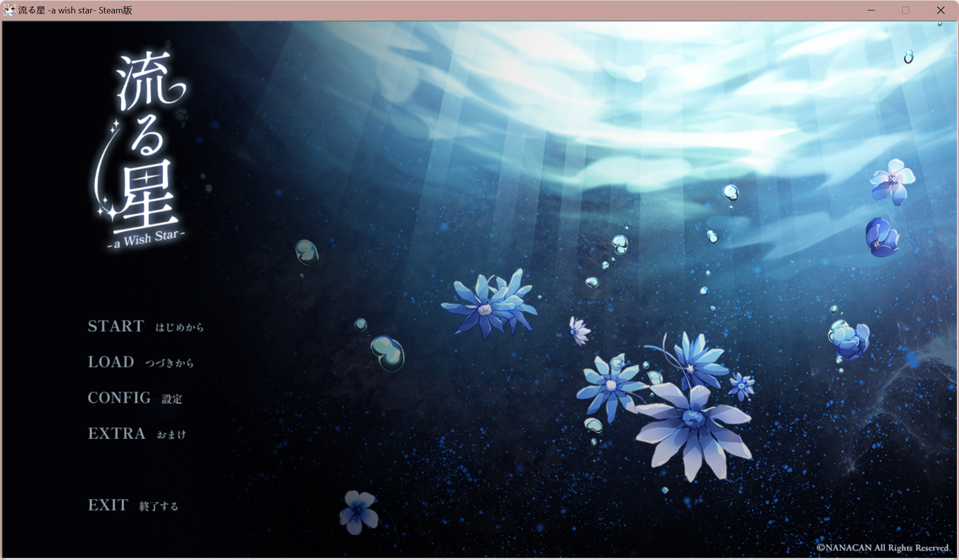Click the game's title bar app icon
Viewport: 959px width, 560px height.
pos(9,10)
